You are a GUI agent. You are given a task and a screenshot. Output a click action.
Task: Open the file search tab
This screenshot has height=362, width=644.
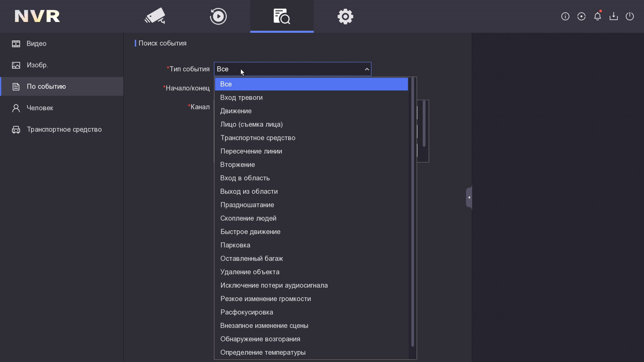click(282, 16)
